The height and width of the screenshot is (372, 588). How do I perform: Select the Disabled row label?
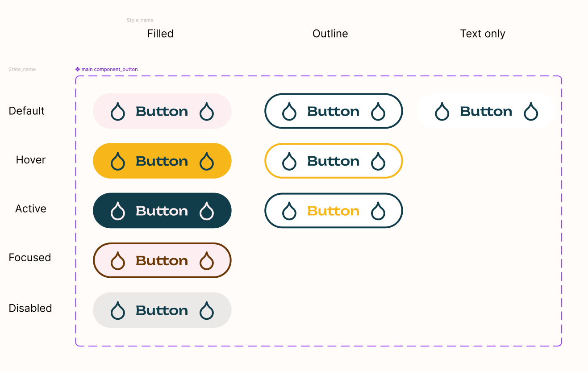[30, 308]
